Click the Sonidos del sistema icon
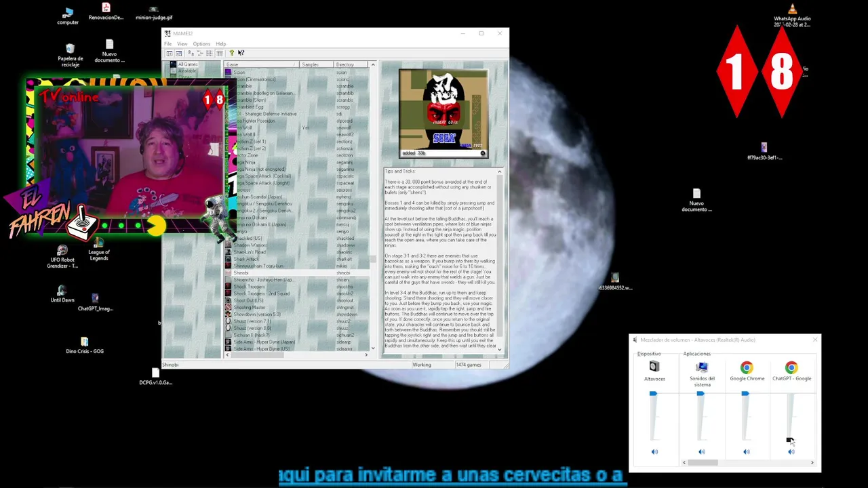This screenshot has width=868, height=488. (x=702, y=367)
